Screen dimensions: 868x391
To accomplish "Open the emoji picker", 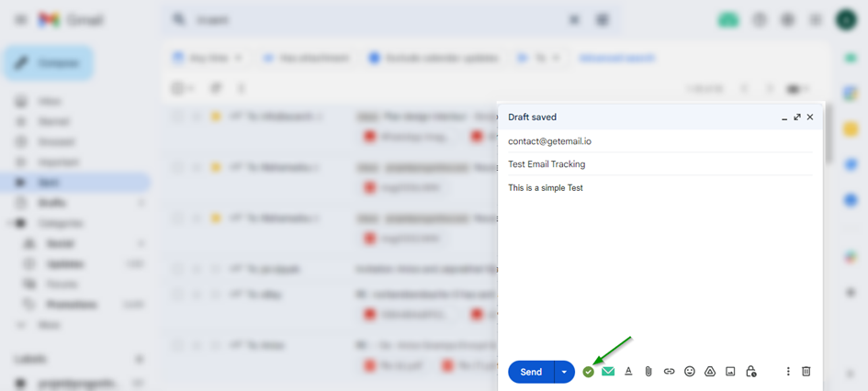I will [689, 372].
